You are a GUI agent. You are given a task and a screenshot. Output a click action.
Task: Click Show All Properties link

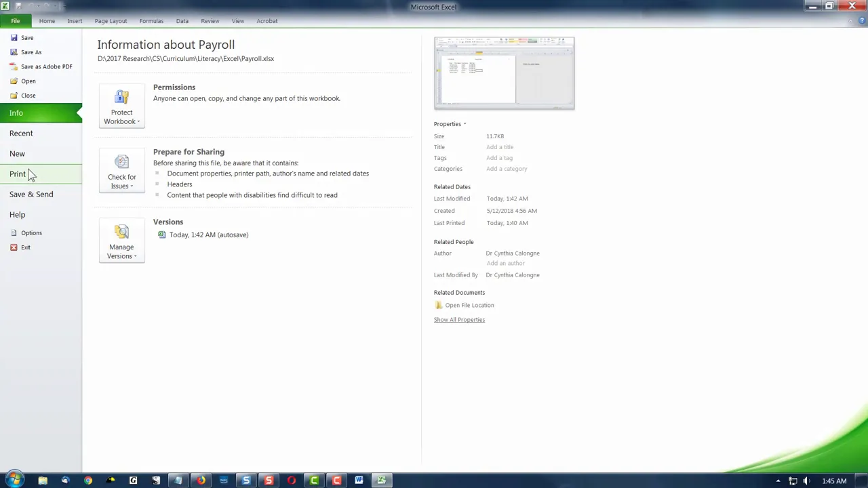pos(459,320)
